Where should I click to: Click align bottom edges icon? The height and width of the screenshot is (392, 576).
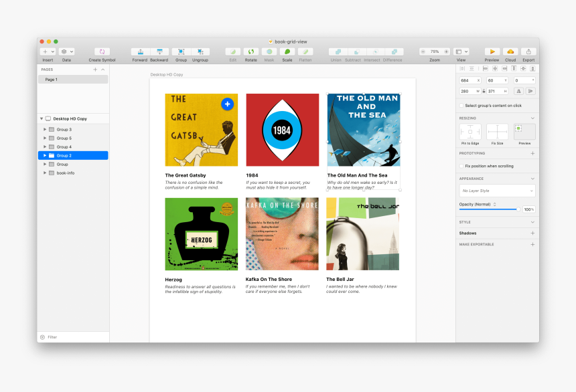coord(532,68)
